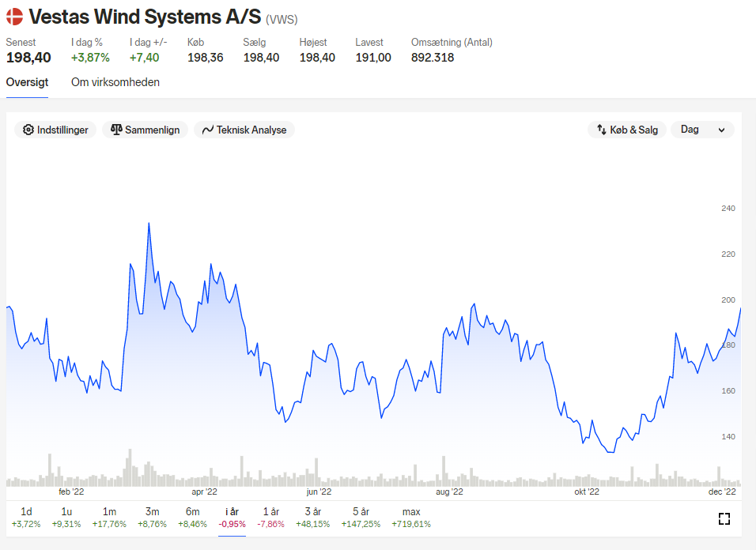
Task: Expand the Dag interval dropdown
Action: [702, 130]
